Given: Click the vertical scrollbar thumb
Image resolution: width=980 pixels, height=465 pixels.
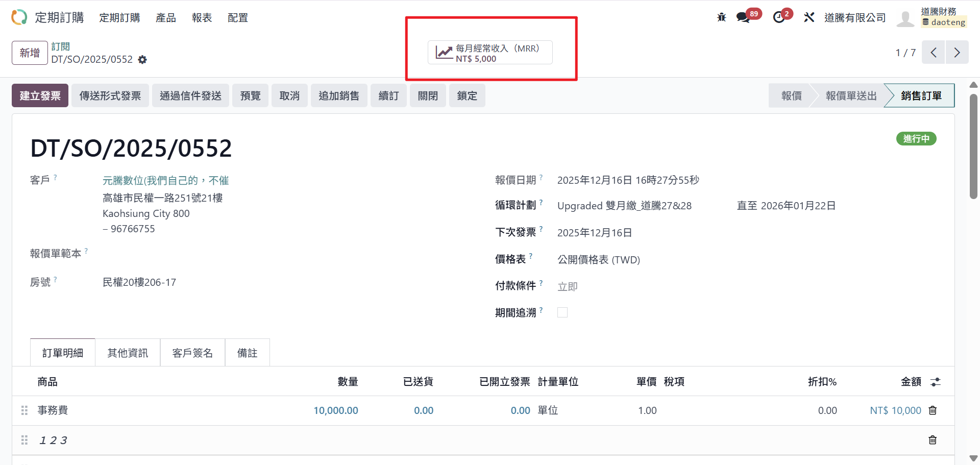Looking at the screenshot, I should tap(973, 145).
